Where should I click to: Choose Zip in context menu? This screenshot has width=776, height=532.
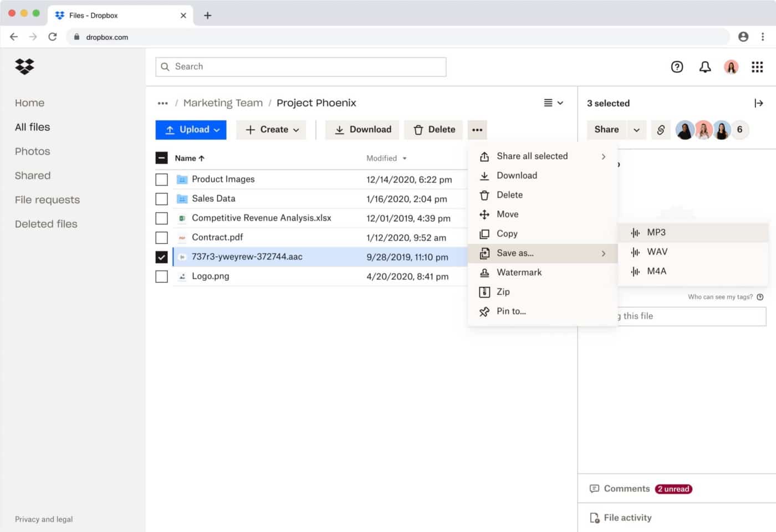tap(543, 292)
